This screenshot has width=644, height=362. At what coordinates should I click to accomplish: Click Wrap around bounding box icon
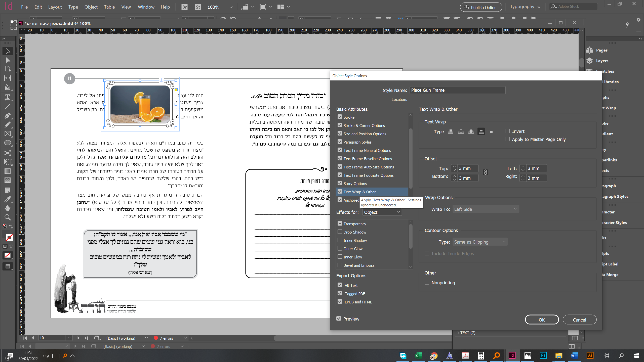click(461, 131)
